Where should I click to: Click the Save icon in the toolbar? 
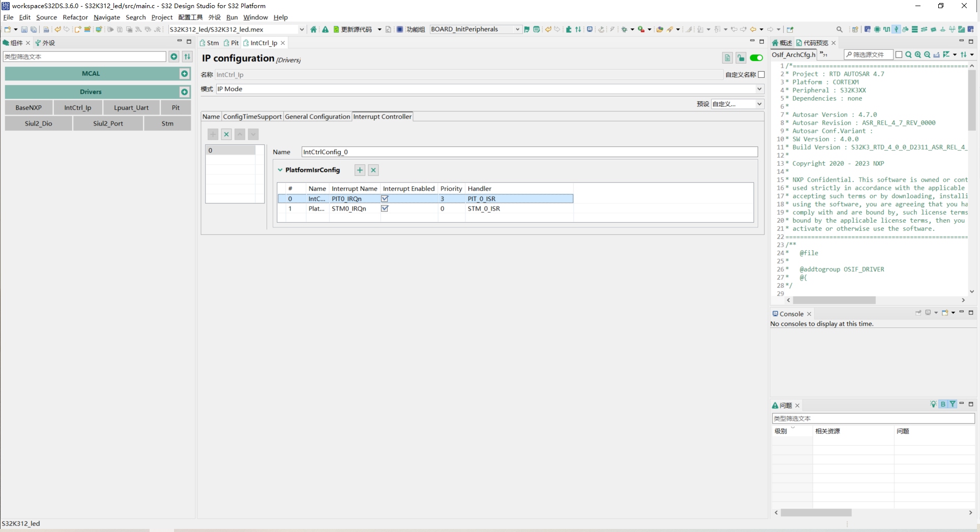click(24, 29)
